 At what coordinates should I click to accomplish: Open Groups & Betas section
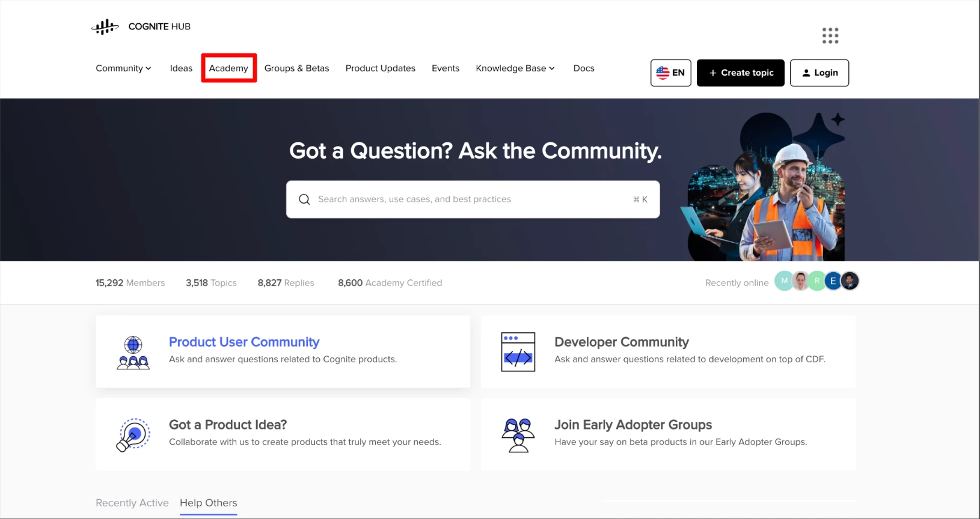(x=297, y=68)
